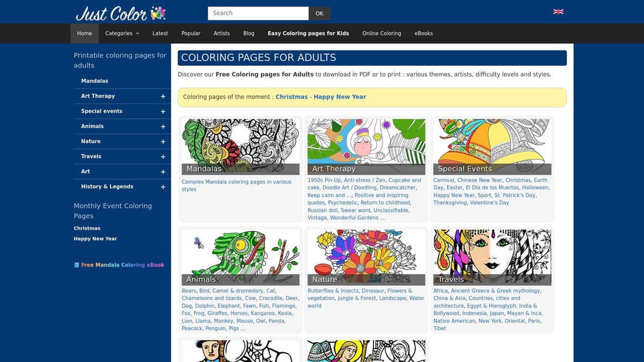Open the Christmas monthly event link
The height and width of the screenshot is (362, 644).
click(86, 228)
